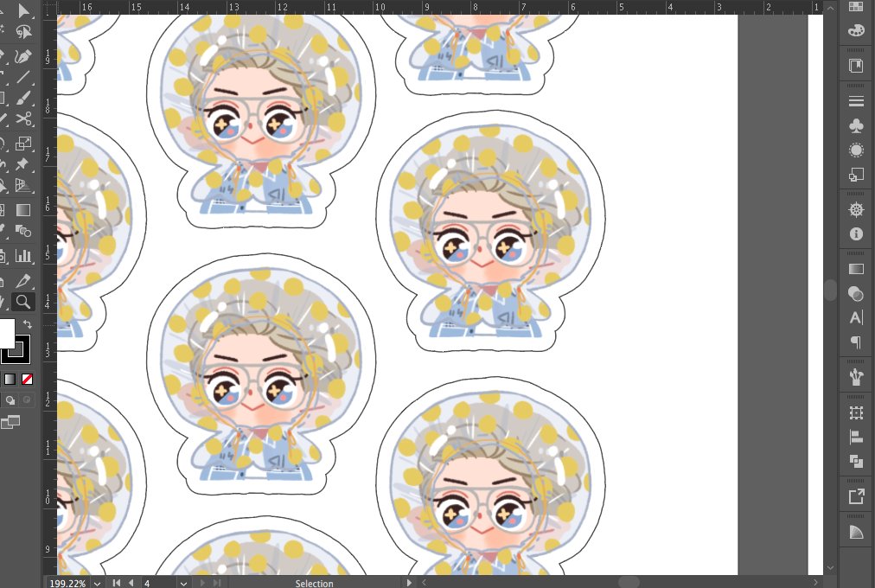The width and height of the screenshot is (875, 588).
Task: Select the Line Segment tool
Action: [x=23, y=77]
